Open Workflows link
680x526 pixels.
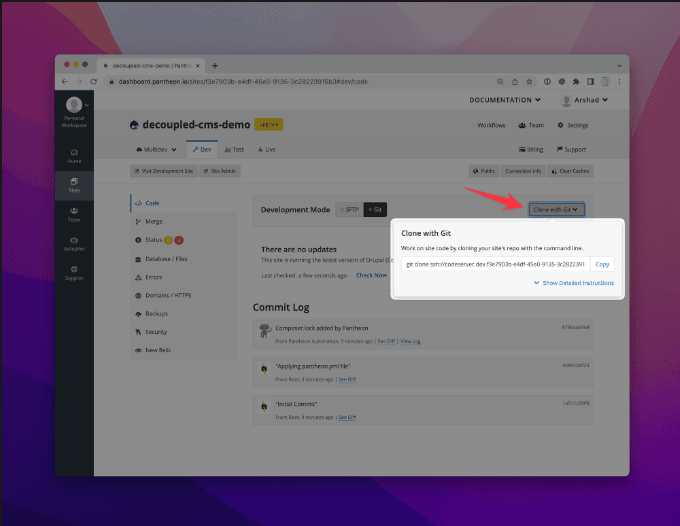click(491, 125)
